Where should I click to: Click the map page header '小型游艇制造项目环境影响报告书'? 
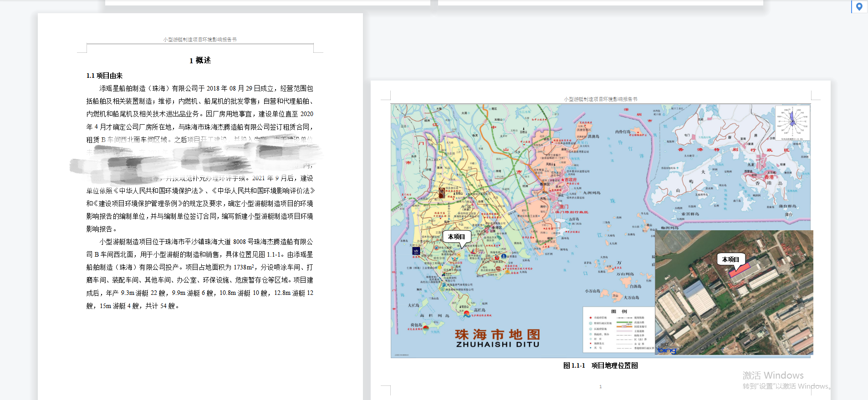(601, 99)
